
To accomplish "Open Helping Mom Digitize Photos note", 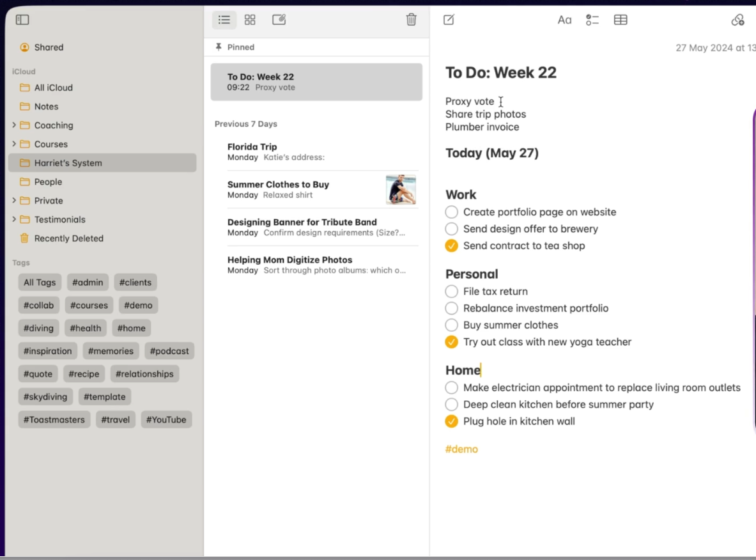I will 317,265.
